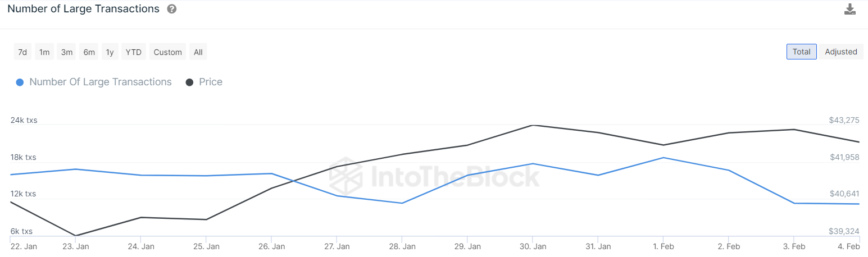The height and width of the screenshot is (257, 868).
Task: Click the help question mark icon
Action: 172,9
